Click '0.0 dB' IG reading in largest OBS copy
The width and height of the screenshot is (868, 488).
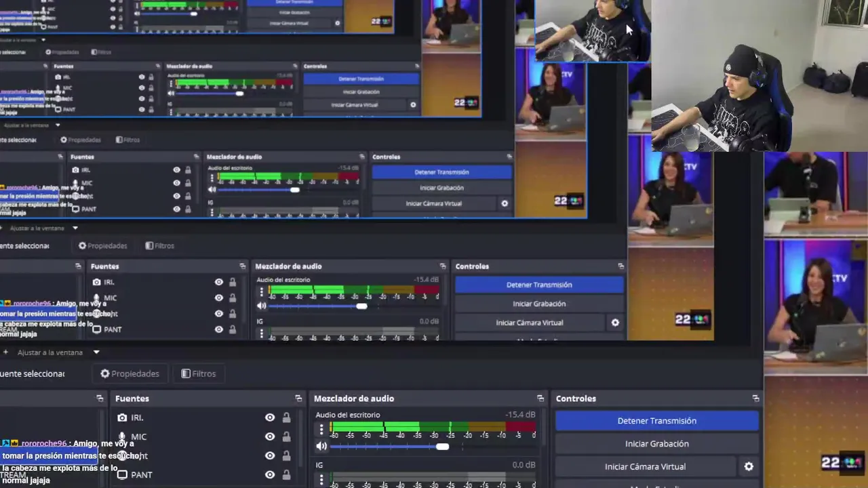[x=524, y=465]
